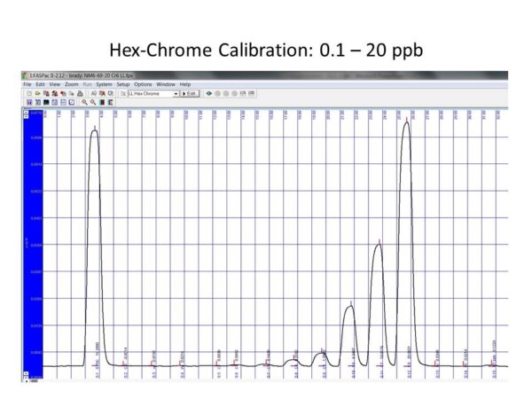Click the zoom in magnifier icon
The width and height of the screenshot is (532, 399).
coord(84,102)
